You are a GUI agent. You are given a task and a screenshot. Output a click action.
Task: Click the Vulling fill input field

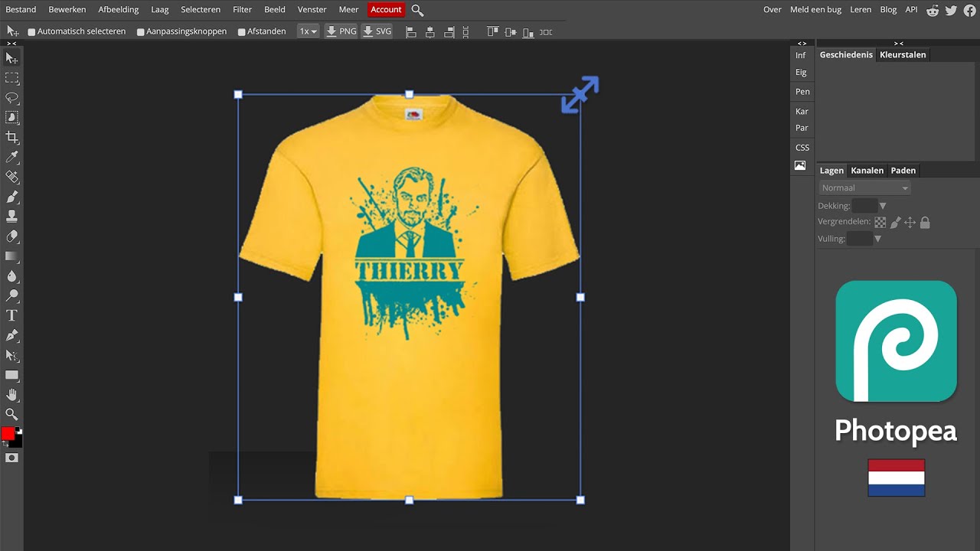pyautogui.click(x=859, y=239)
